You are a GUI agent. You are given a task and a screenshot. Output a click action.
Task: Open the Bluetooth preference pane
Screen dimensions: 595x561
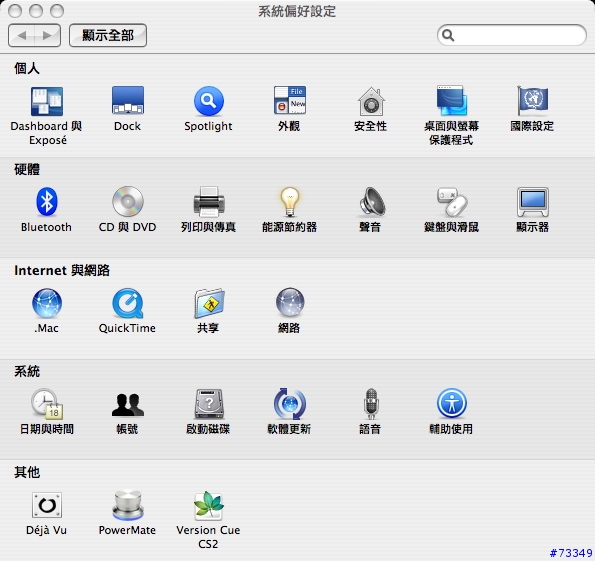click(x=47, y=202)
